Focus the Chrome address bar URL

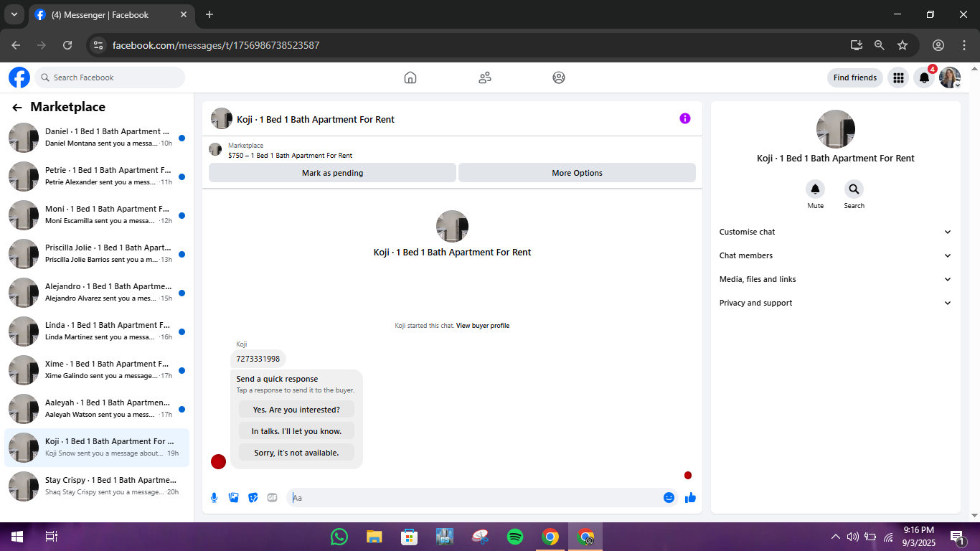pyautogui.click(x=216, y=45)
